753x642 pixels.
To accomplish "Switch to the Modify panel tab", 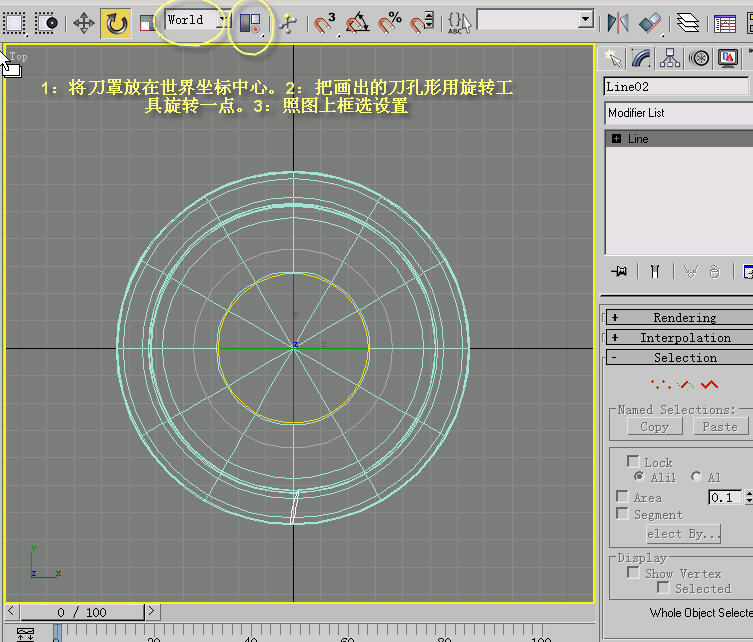I will pyautogui.click(x=641, y=59).
